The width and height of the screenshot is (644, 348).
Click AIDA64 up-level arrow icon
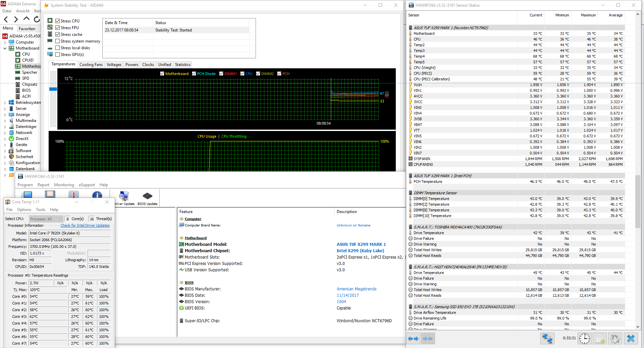tap(26, 19)
